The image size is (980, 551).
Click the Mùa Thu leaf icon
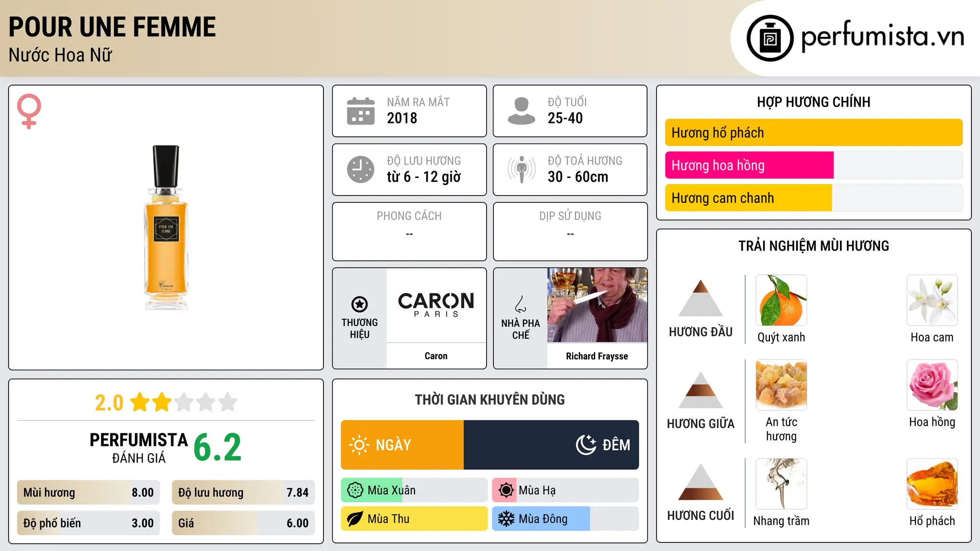[x=355, y=519]
